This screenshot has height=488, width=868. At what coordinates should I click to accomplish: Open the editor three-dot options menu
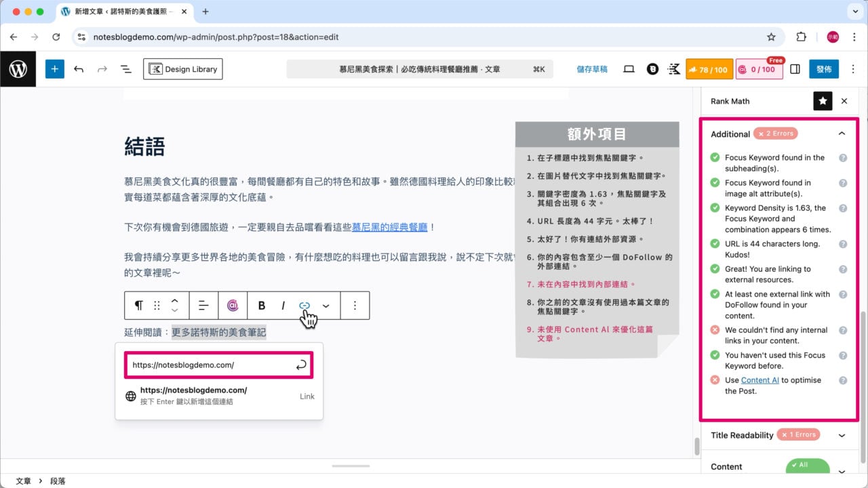(853, 68)
